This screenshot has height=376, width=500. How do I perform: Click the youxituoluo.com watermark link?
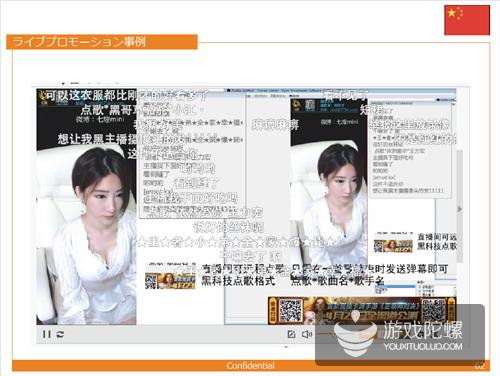coord(423,347)
